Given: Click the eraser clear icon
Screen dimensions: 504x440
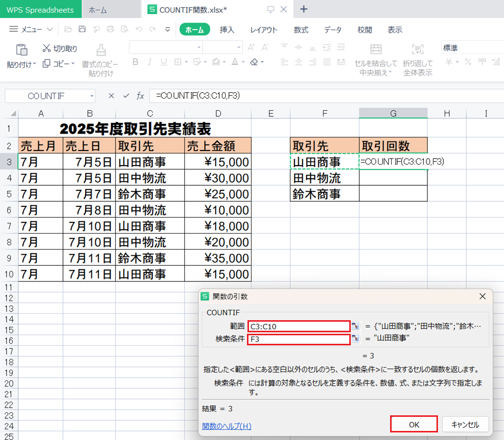Looking at the screenshot, I should [254, 62].
